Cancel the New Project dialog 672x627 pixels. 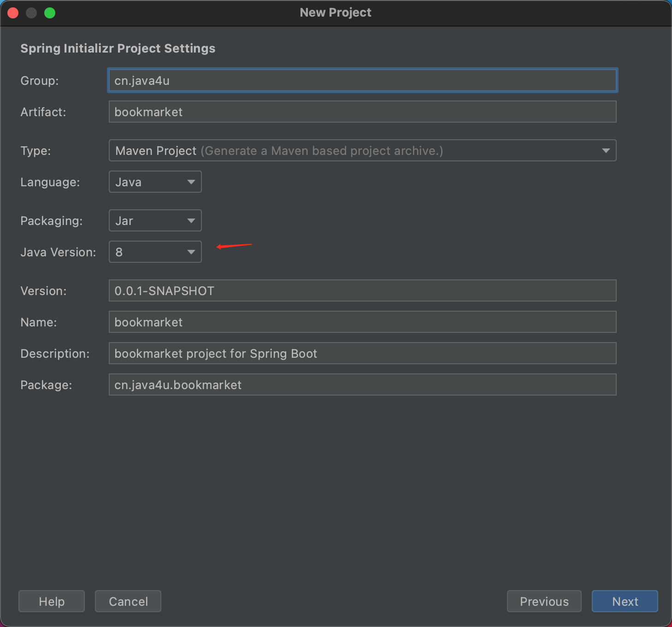128,602
